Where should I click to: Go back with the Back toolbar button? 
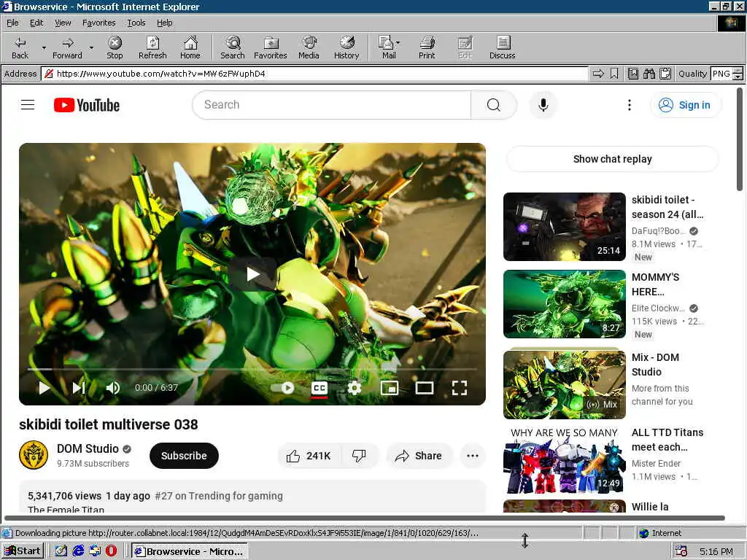tap(20, 47)
